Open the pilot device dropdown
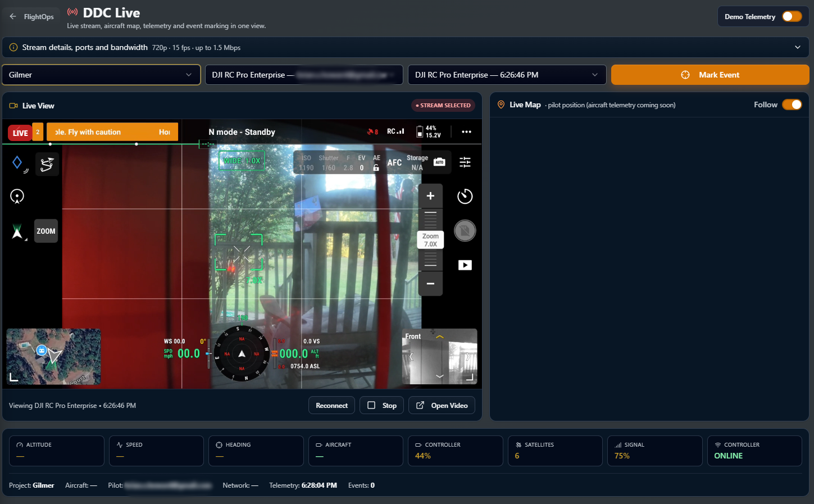The width and height of the screenshot is (814, 504). click(304, 75)
